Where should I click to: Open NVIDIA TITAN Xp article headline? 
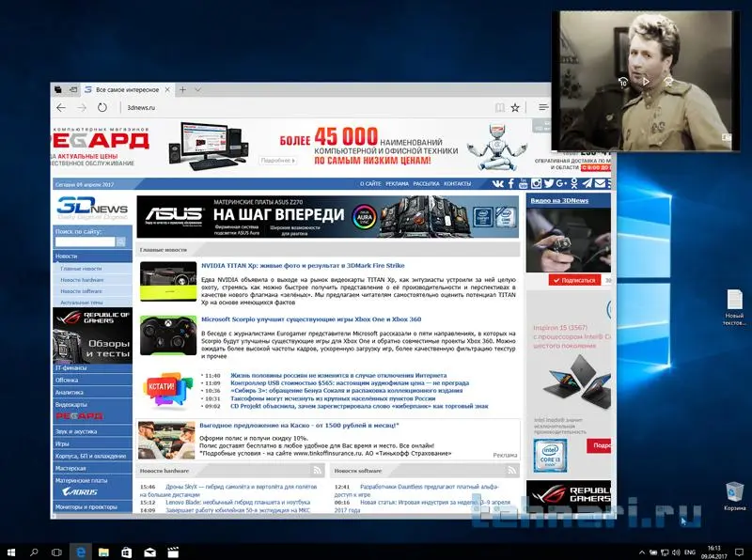point(303,266)
